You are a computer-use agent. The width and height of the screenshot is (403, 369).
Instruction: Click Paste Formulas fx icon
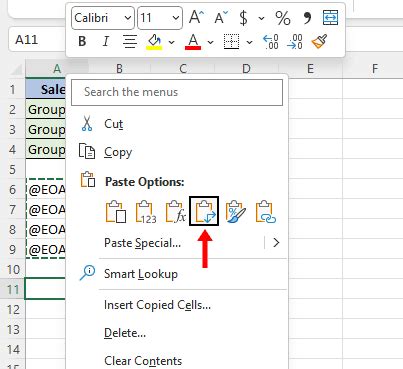pyautogui.click(x=175, y=211)
